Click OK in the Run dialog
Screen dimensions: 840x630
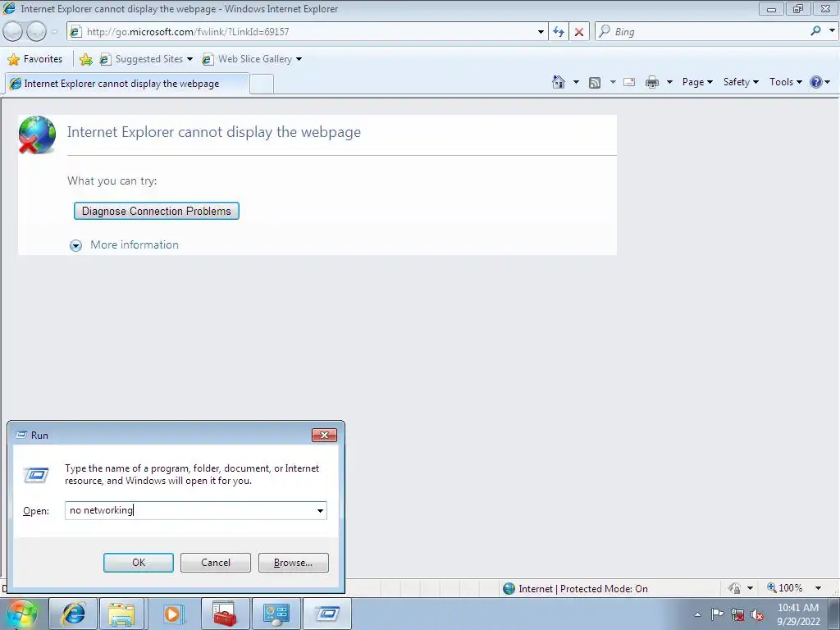point(138,563)
